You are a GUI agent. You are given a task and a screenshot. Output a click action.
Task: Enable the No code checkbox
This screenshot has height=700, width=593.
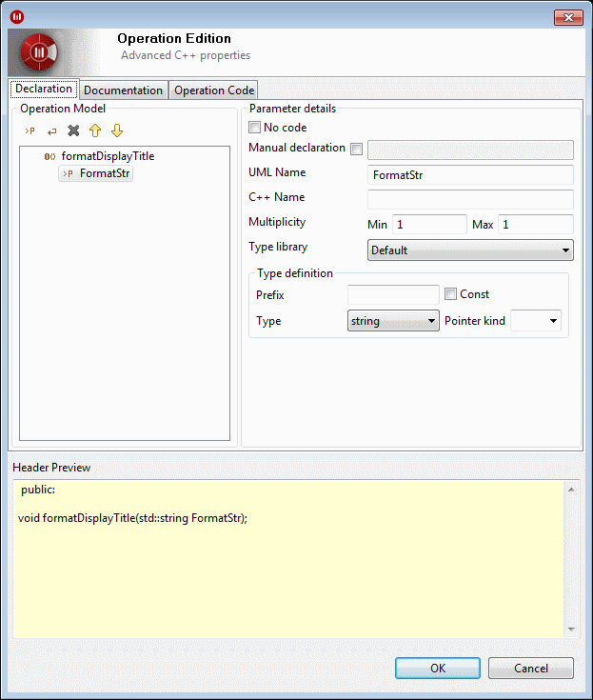[255, 128]
